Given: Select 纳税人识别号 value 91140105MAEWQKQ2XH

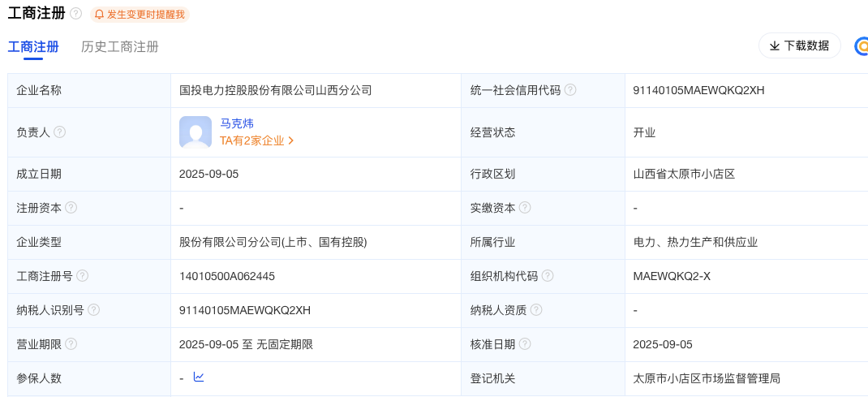Looking at the screenshot, I should coord(245,310).
